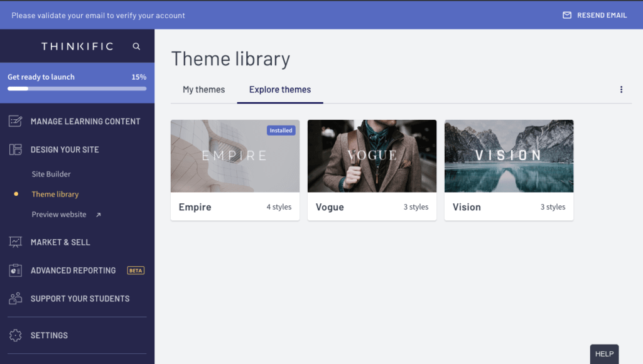Screen dimensions: 643x364
Task: Select the Explore themes tab
Action: (280, 89)
